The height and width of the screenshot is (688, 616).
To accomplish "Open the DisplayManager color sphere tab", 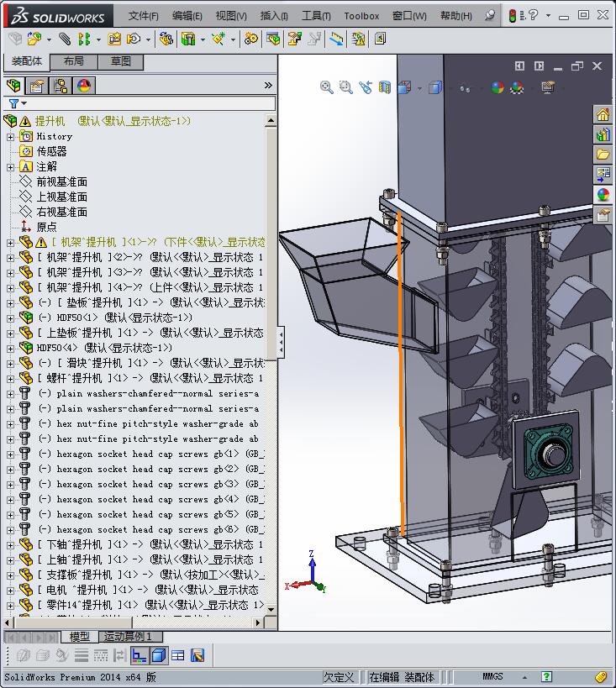I will (84, 86).
